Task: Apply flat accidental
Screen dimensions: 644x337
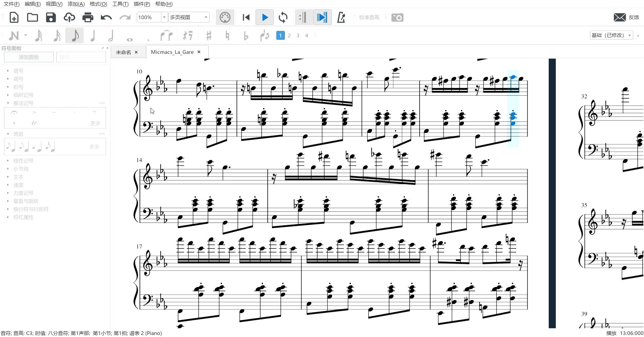Action: (246, 36)
